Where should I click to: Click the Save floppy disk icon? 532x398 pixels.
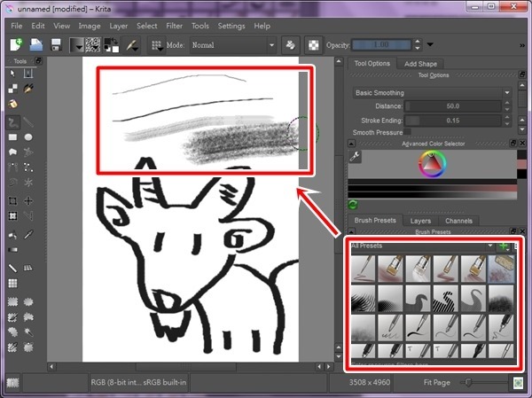pyautogui.click(x=56, y=44)
